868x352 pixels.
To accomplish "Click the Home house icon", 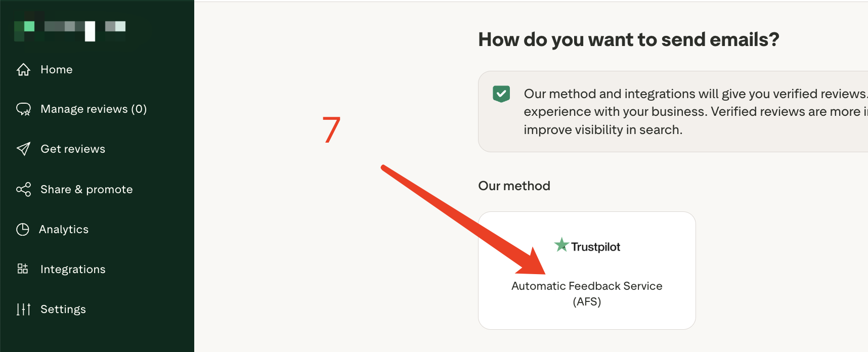I will coord(23,69).
